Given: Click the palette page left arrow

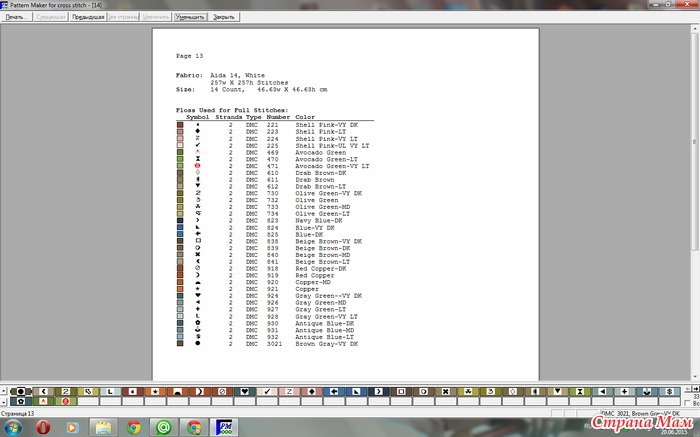Looking at the screenshot, I should [x=688, y=389].
